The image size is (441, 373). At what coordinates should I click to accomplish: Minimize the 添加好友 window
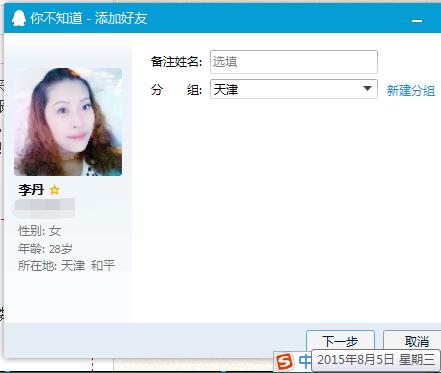pyautogui.click(x=417, y=21)
